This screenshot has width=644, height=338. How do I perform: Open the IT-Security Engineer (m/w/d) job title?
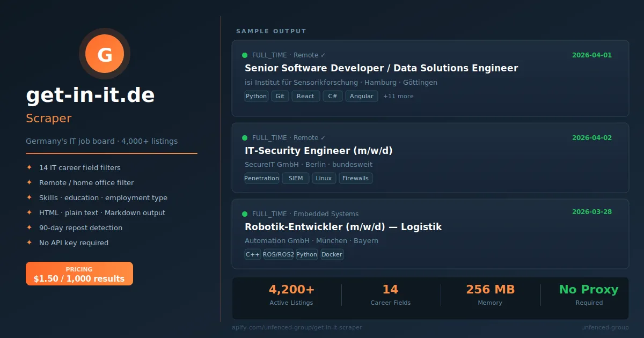click(x=319, y=151)
